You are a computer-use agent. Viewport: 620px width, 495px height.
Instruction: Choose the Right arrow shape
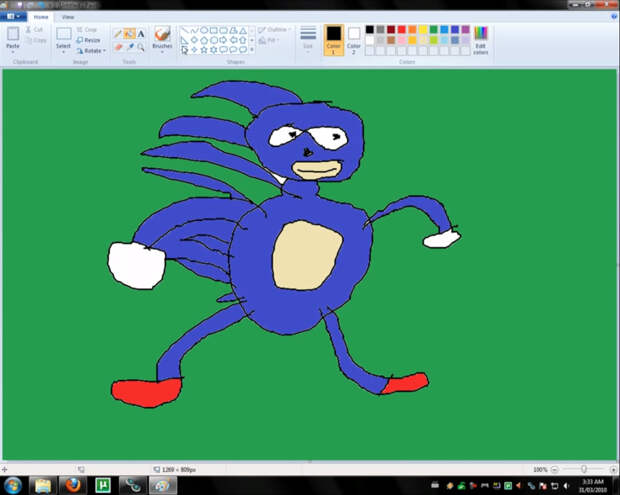point(223,40)
